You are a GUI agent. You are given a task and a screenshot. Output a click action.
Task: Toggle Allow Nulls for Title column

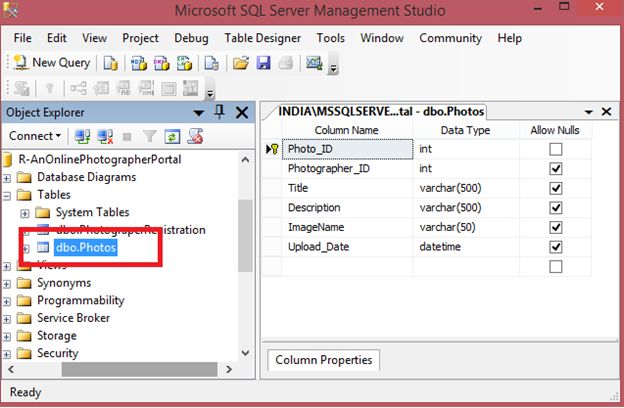point(556,188)
